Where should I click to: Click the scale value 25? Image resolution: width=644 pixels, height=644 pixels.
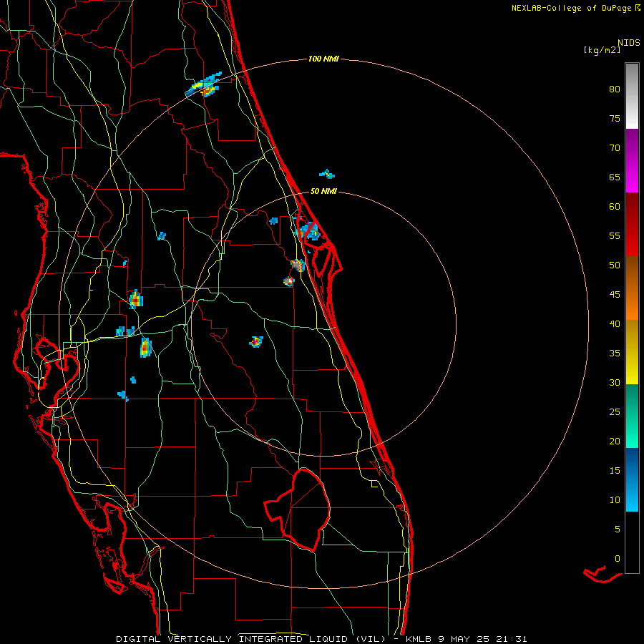coord(615,412)
